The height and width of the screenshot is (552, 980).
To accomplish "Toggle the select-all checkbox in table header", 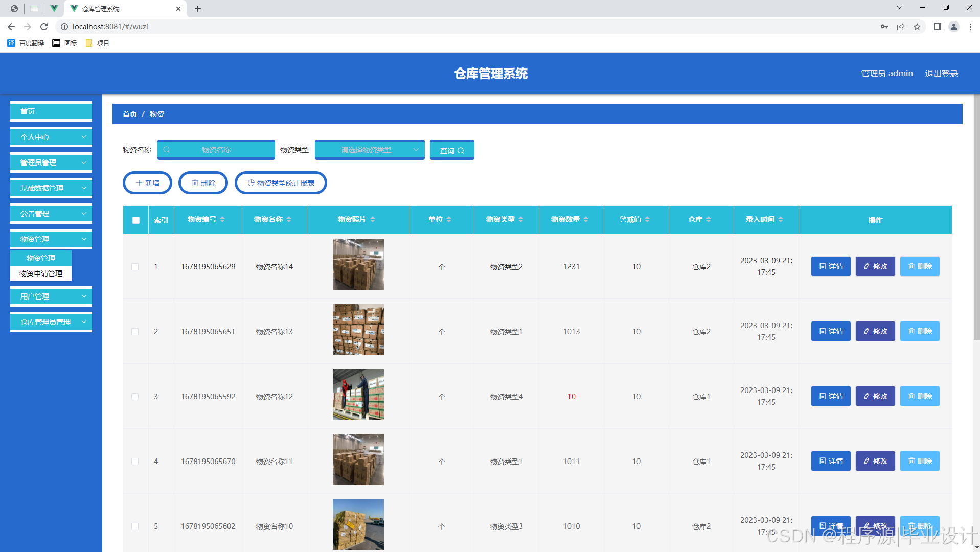I will click(136, 220).
